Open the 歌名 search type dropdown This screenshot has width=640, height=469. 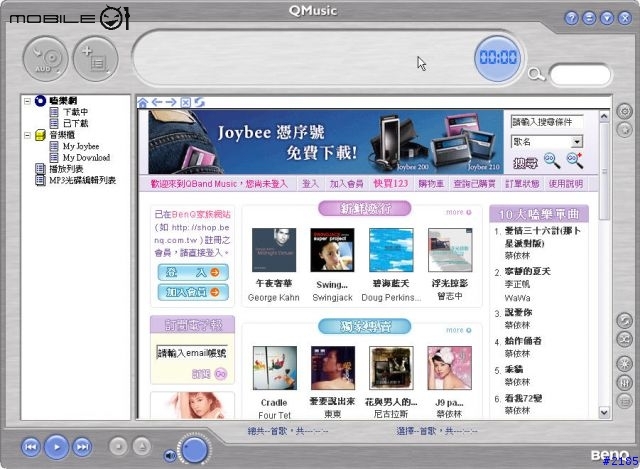click(x=576, y=142)
